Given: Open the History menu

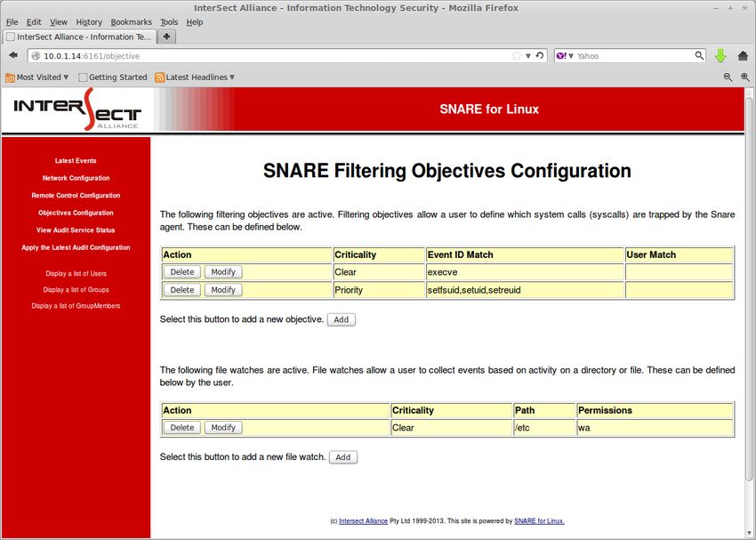Looking at the screenshot, I should click(89, 22).
